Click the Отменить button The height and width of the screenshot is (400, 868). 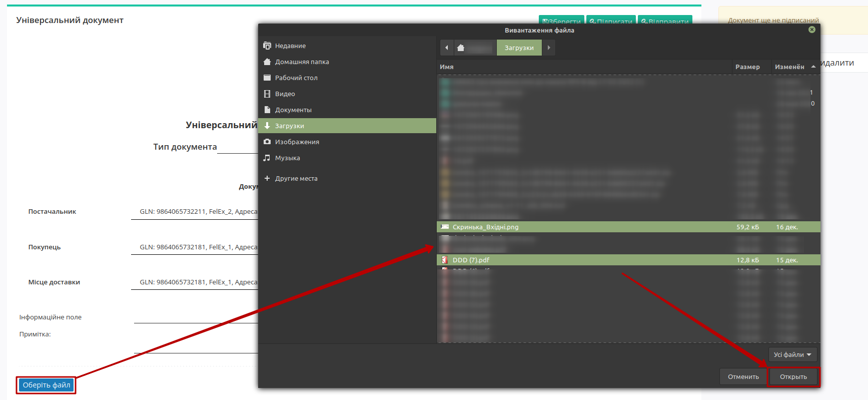743,376
